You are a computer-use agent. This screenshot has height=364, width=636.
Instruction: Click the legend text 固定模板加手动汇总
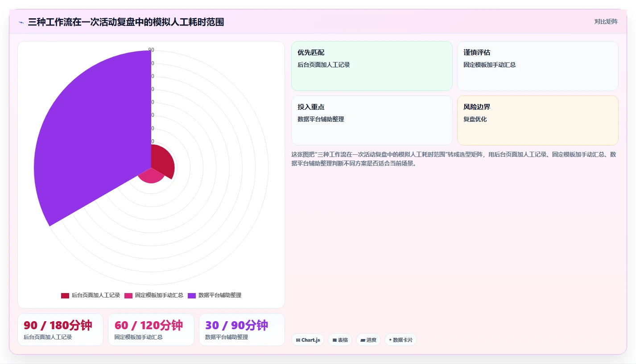click(x=159, y=295)
